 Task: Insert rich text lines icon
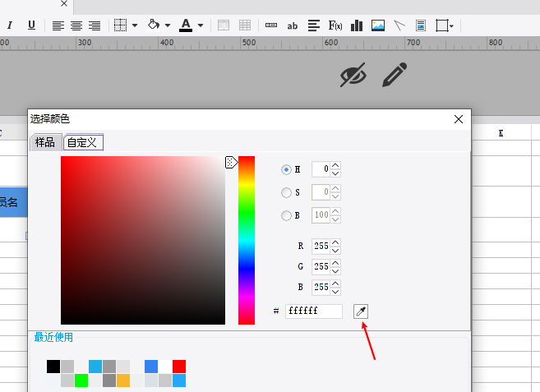tap(314, 25)
